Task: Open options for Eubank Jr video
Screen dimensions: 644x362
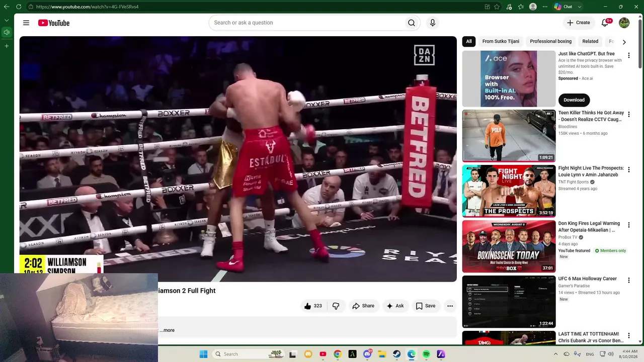Action: pyautogui.click(x=628, y=336)
